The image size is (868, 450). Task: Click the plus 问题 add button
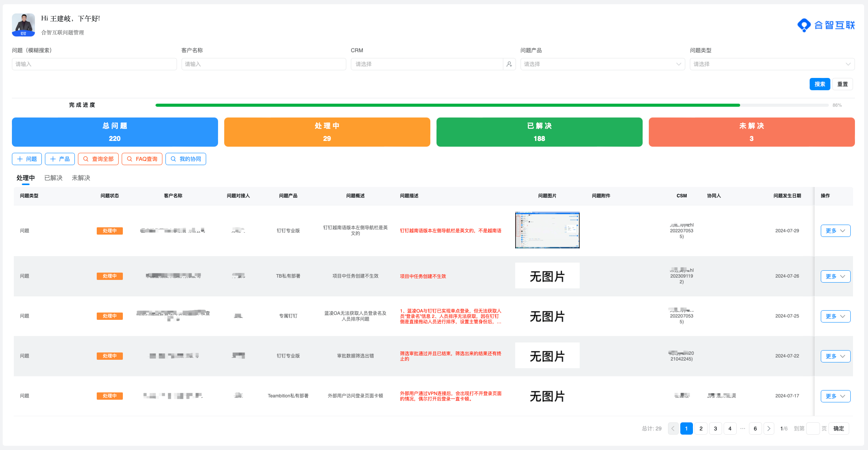pyautogui.click(x=27, y=159)
